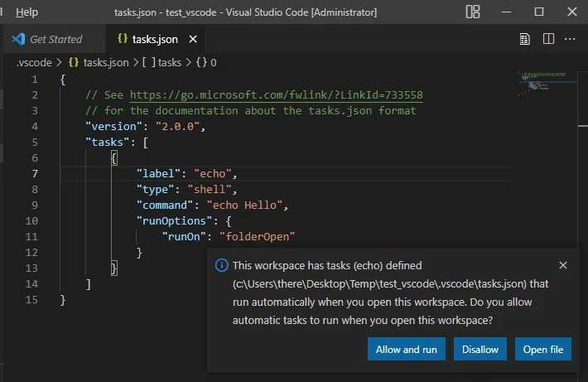
Task: Split the editor to the right
Action: pyautogui.click(x=548, y=39)
